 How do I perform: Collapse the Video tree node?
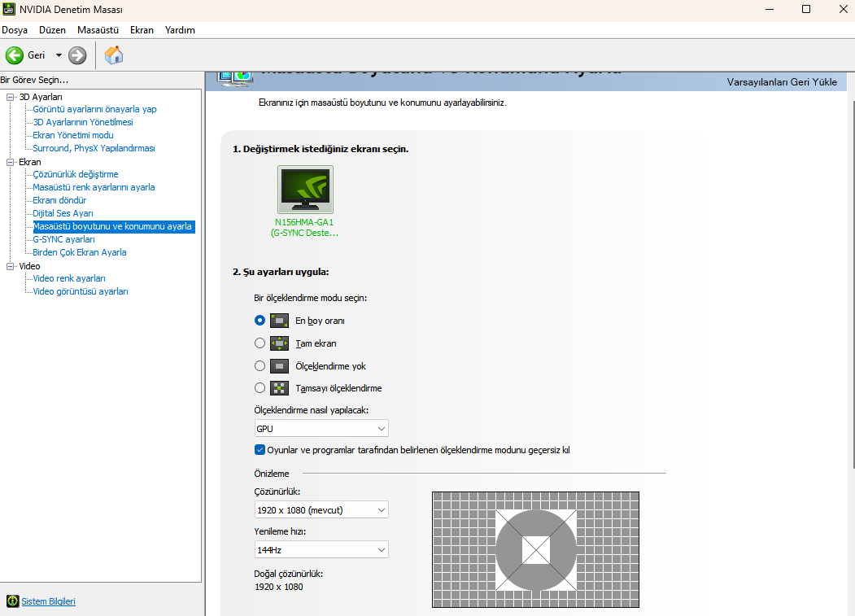click(x=10, y=266)
